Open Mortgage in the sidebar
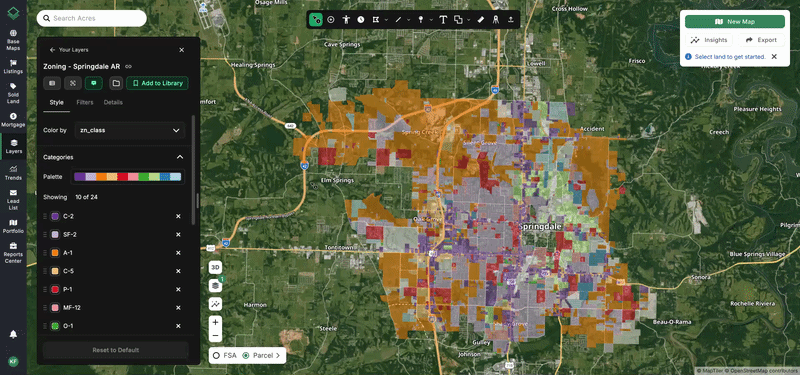The image size is (800, 375). pos(13,120)
